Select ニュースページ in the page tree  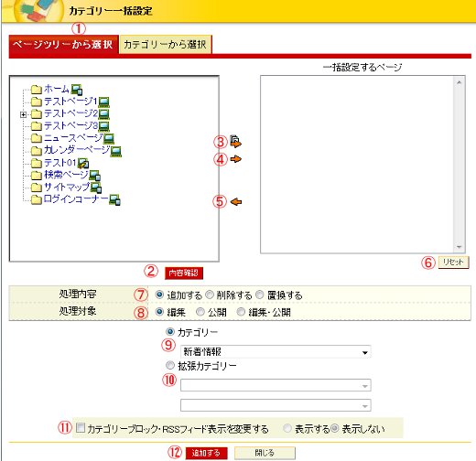click(x=73, y=138)
